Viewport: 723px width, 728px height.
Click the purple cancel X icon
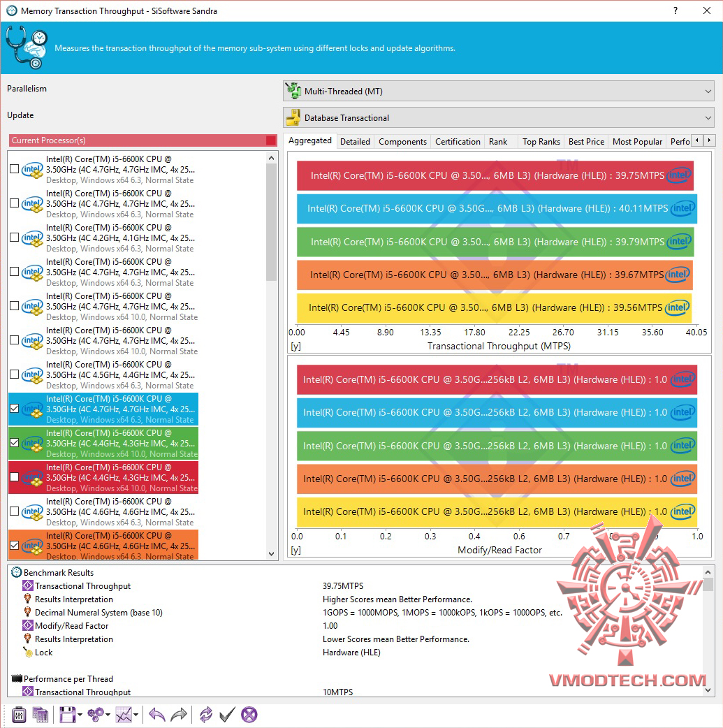coord(249,715)
